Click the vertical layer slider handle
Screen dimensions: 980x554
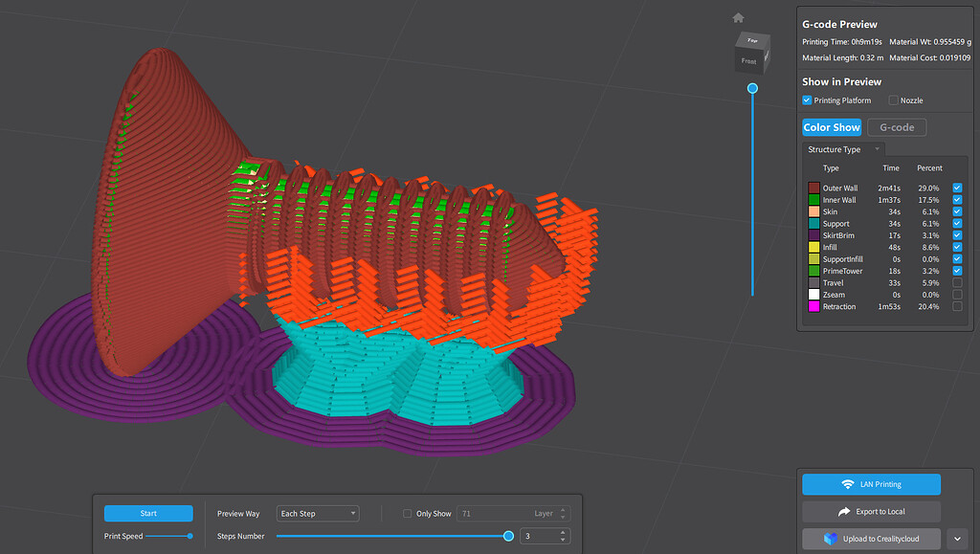[752, 87]
